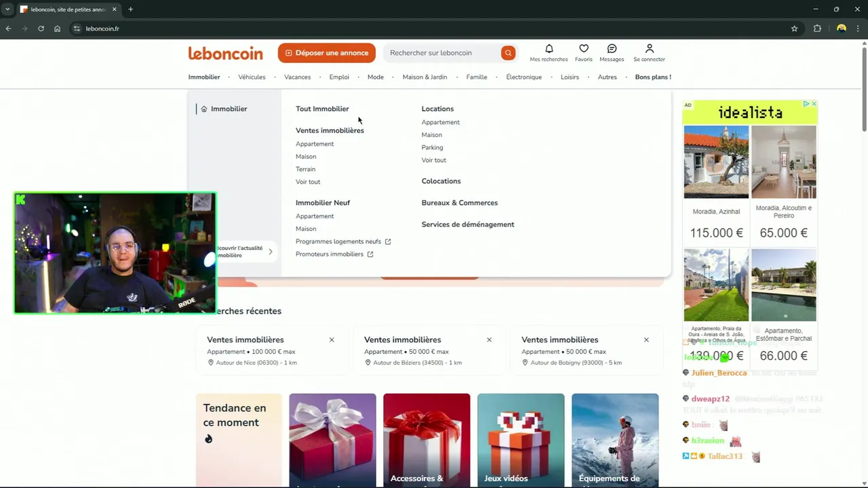Click the browser home icon

(x=58, y=28)
